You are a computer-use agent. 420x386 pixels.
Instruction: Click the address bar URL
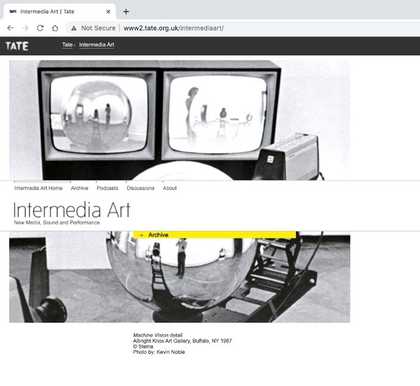[x=174, y=28]
